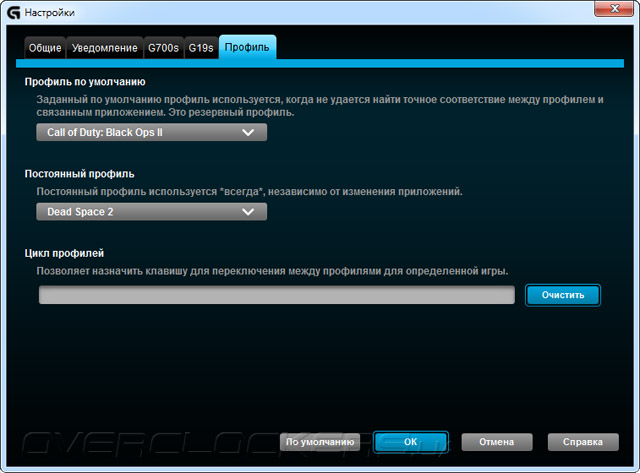
Task: Click the Постоянный профиль heading
Action: tap(80, 174)
